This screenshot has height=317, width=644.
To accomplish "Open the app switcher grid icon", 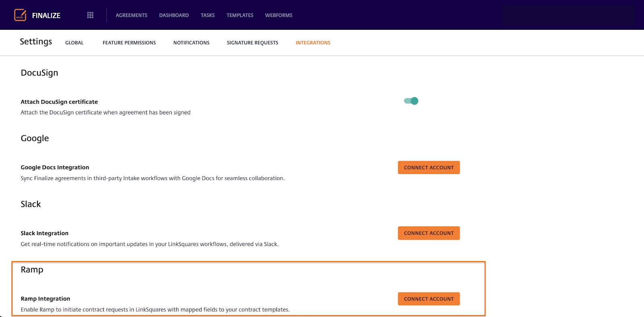I will coord(90,15).
